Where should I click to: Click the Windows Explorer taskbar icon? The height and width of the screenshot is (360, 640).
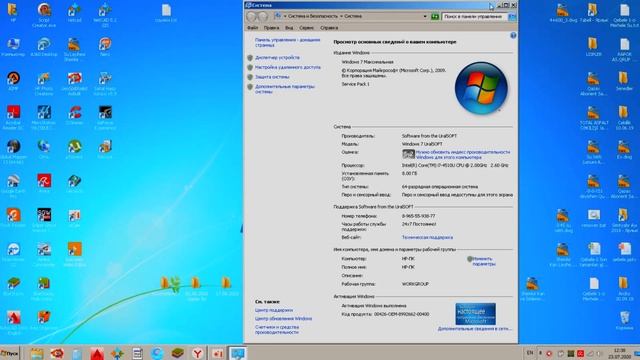click(x=36, y=353)
